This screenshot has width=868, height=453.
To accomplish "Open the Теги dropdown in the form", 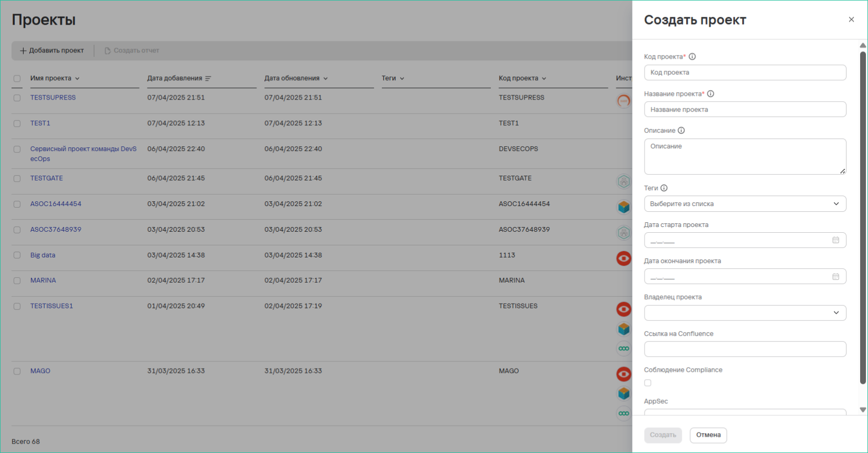I will coord(745,204).
